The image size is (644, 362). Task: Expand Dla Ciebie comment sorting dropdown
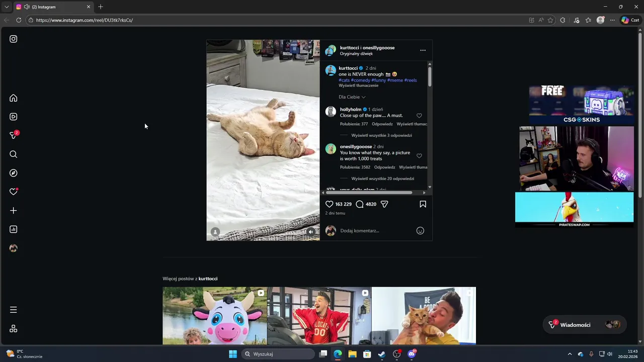pyautogui.click(x=352, y=97)
